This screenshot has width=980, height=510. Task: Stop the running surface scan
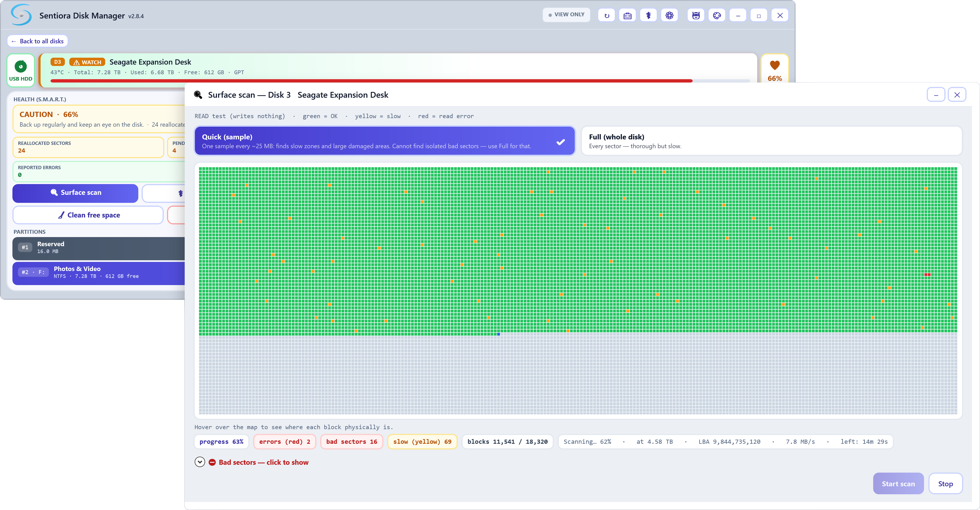point(945,484)
